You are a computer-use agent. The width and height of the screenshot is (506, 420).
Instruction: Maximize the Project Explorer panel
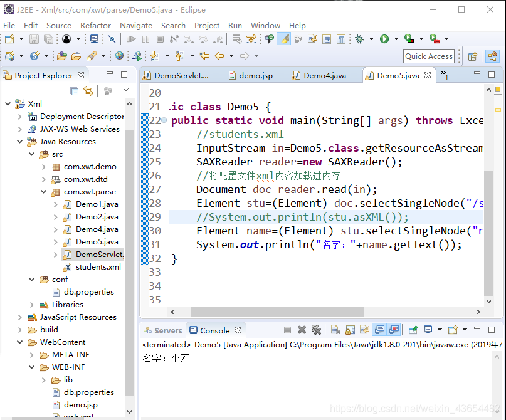(x=124, y=75)
